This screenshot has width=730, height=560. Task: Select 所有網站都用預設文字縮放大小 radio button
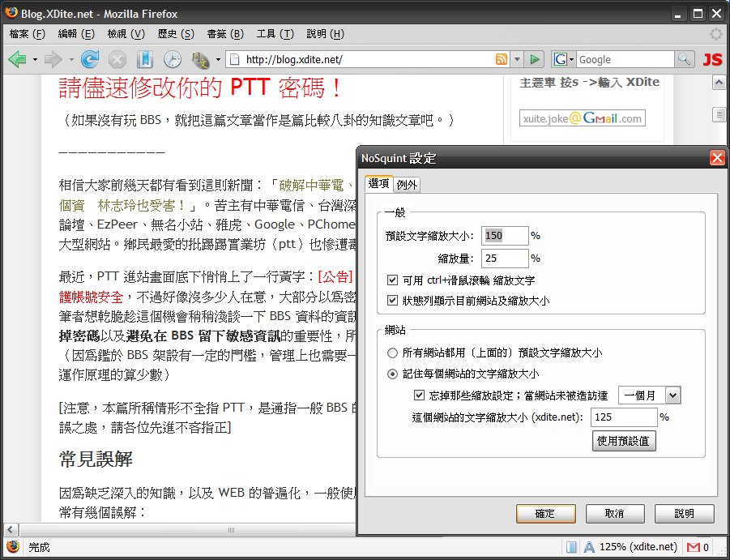pyautogui.click(x=393, y=353)
